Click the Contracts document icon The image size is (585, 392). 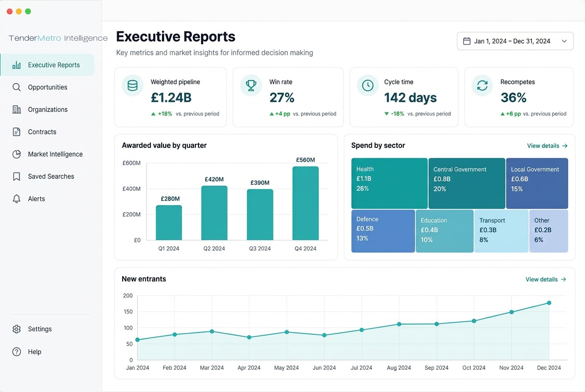(x=17, y=132)
